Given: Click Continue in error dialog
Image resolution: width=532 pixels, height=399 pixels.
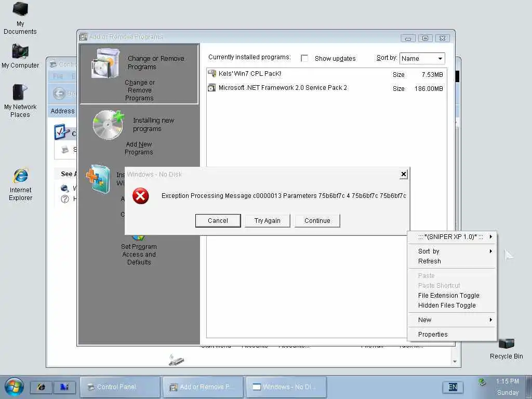Looking at the screenshot, I should click(x=317, y=220).
